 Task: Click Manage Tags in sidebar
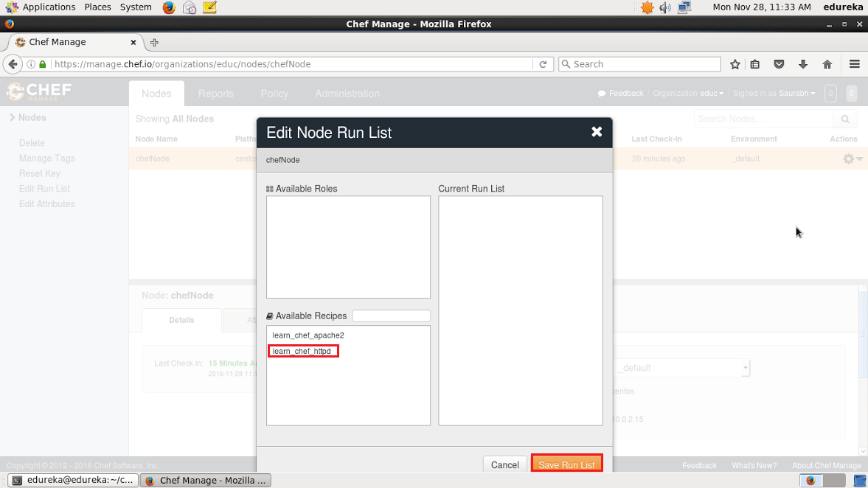46,158
